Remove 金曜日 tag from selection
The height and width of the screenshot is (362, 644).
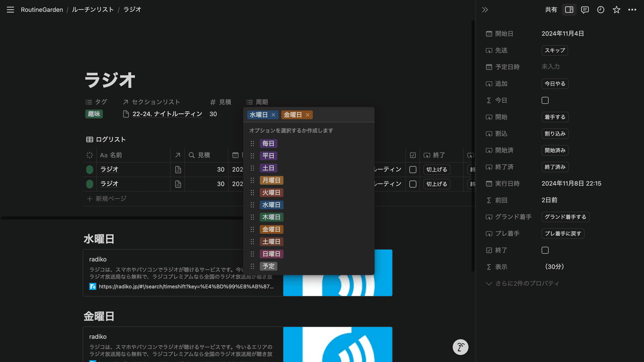[x=308, y=115]
